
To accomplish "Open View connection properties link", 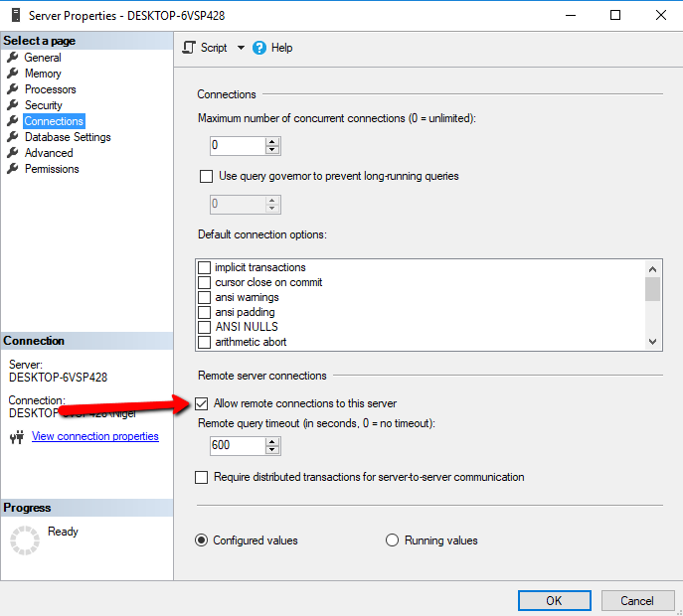I will 95,436.
